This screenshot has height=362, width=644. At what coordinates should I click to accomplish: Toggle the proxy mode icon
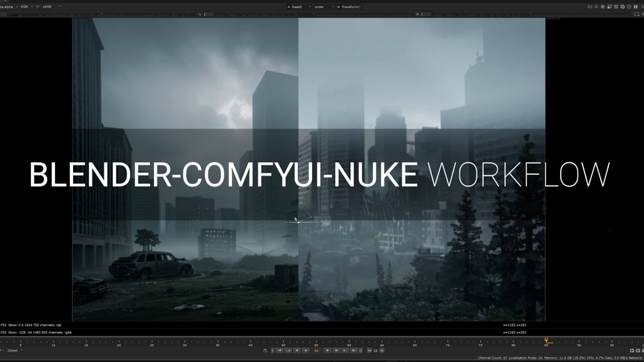pyautogui.click(x=609, y=6)
